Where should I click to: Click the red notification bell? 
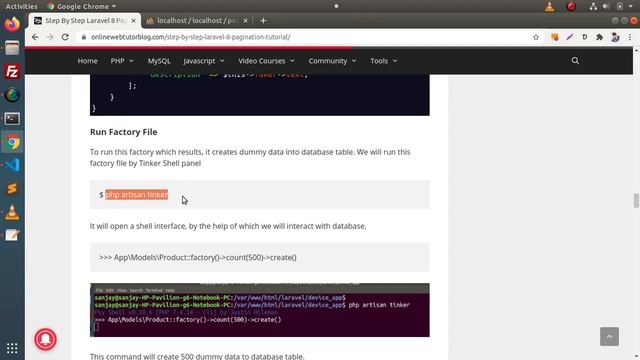(x=45, y=339)
